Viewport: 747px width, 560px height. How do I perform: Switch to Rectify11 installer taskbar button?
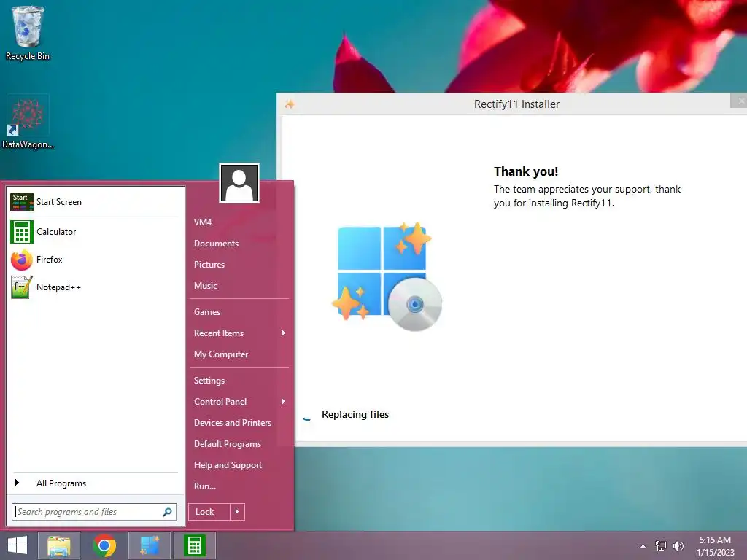(150, 545)
